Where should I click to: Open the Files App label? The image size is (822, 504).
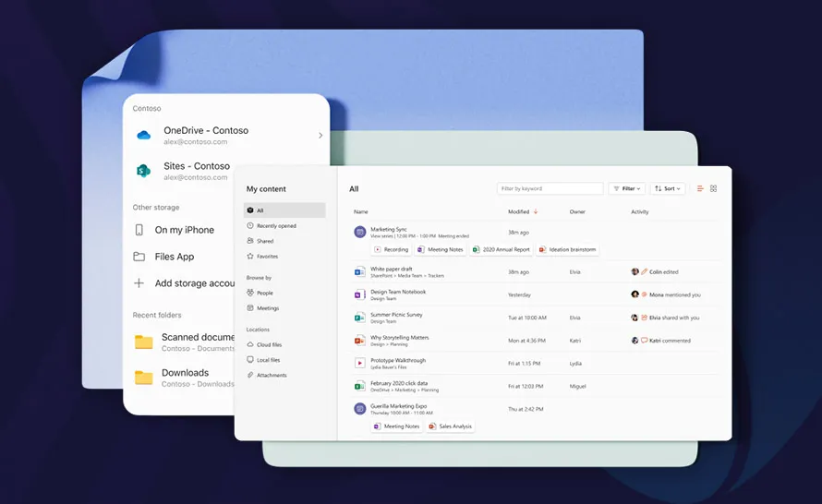click(175, 257)
